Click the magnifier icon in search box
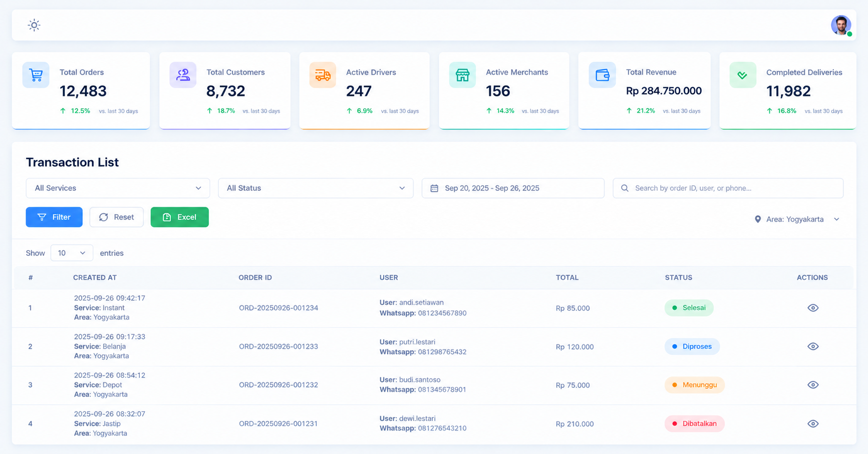 625,188
